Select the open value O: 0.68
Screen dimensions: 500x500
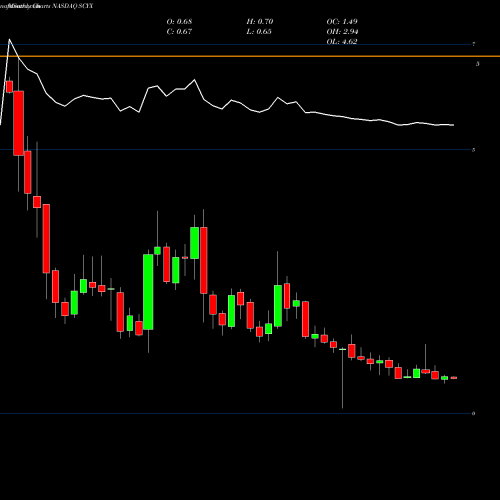179,22
